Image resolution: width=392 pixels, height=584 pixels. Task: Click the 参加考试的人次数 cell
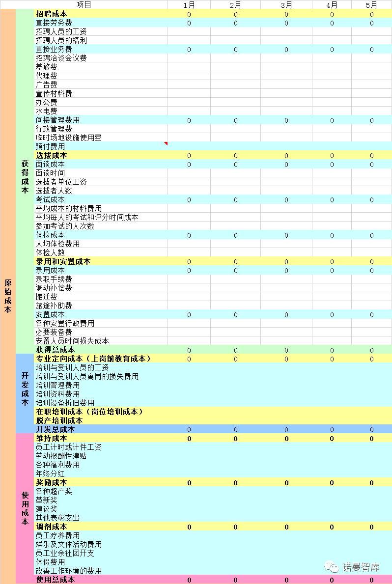(101, 226)
